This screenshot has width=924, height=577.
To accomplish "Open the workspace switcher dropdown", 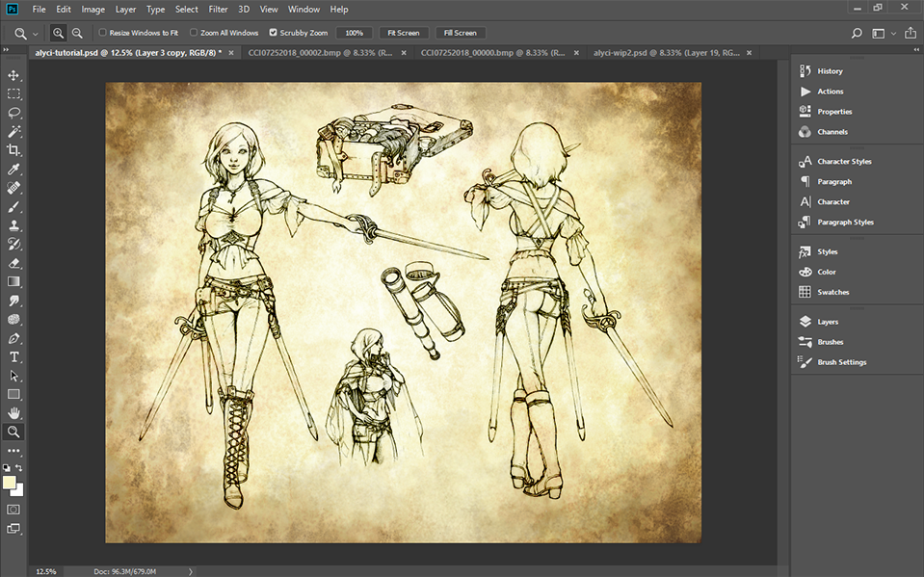I will coord(883,34).
